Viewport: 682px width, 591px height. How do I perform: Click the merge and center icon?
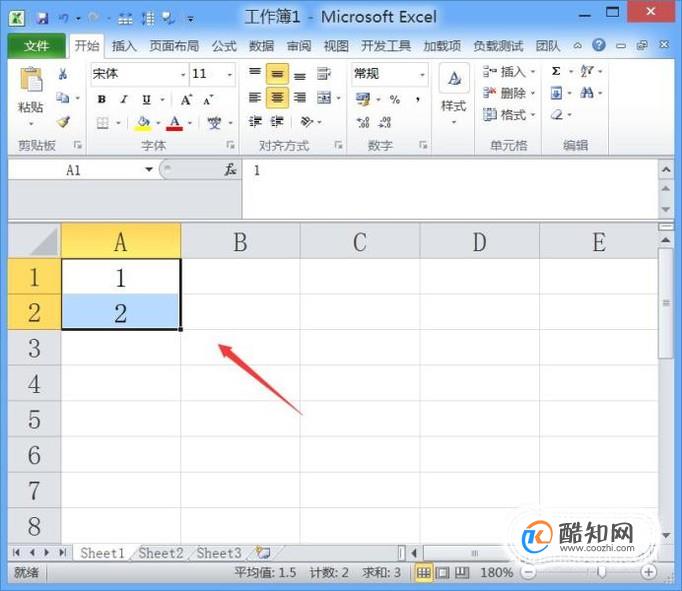click(x=324, y=98)
